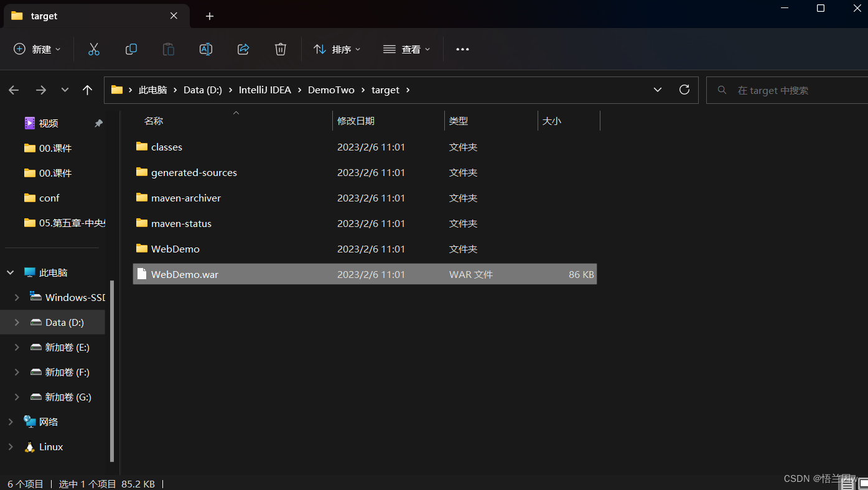Image resolution: width=868 pixels, height=490 pixels.
Task: Click the Rename icon in toolbar
Action: tap(206, 49)
